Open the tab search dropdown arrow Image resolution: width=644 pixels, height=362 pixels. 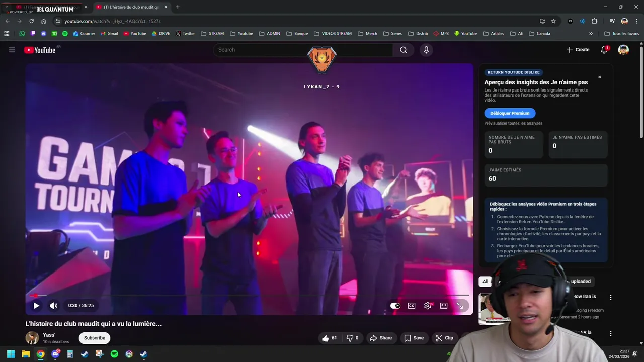pyautogui.click(x=6, y=7)
